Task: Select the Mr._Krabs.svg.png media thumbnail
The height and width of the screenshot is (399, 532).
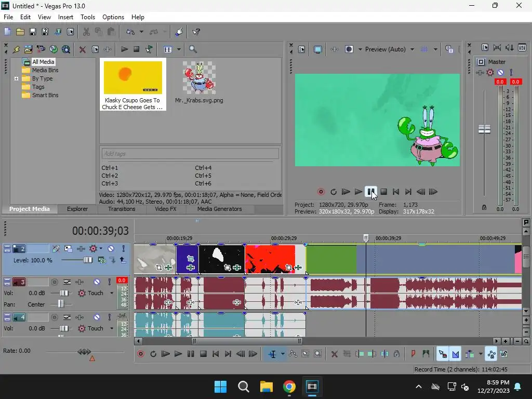Action: click(199, 78)
